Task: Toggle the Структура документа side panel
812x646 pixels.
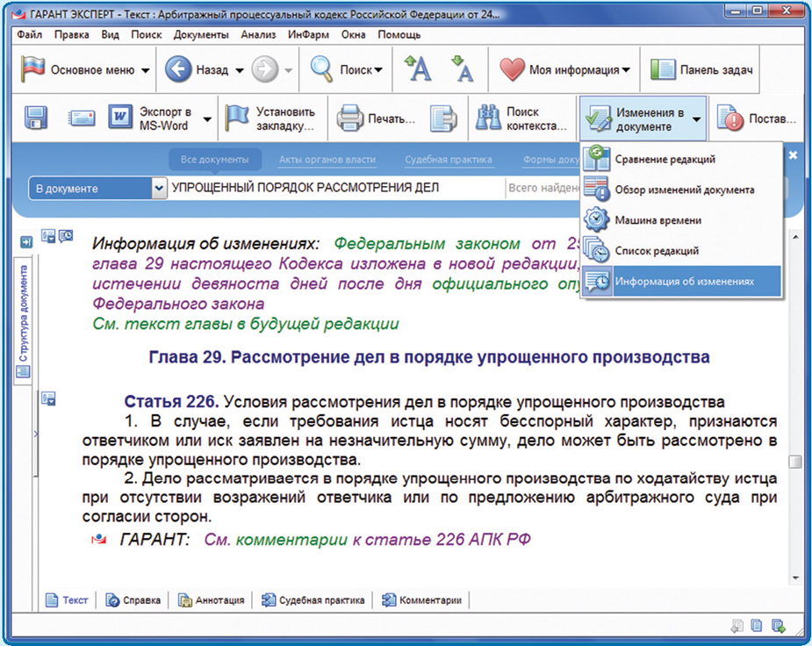Action: pyautogui.click(x=23, y=318)
